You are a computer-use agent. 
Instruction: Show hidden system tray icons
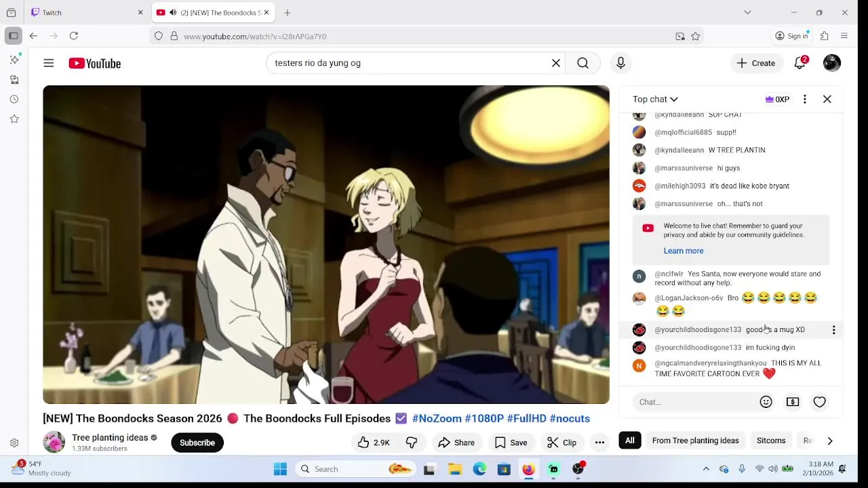(x=706, y=469)
